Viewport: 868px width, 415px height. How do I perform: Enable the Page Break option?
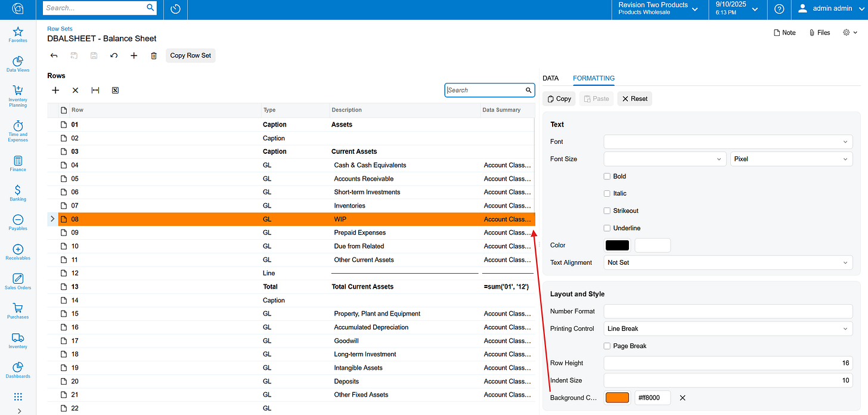click(606, 346)
